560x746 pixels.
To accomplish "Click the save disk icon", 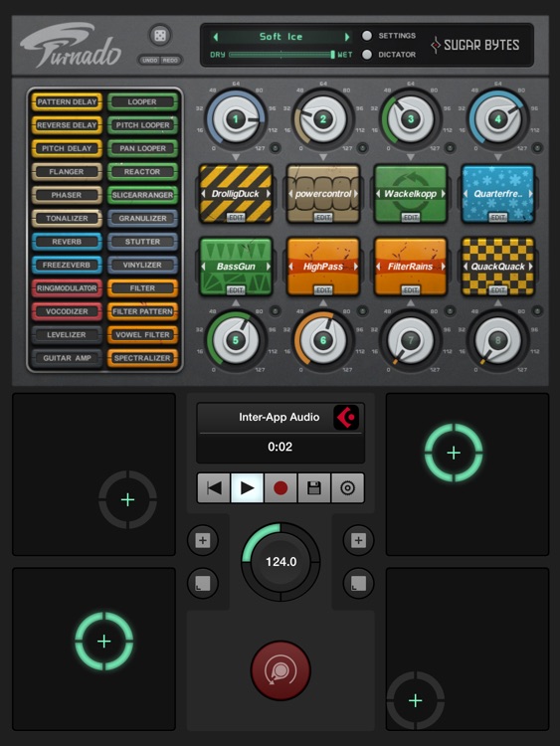I will [x=314, y=487].
